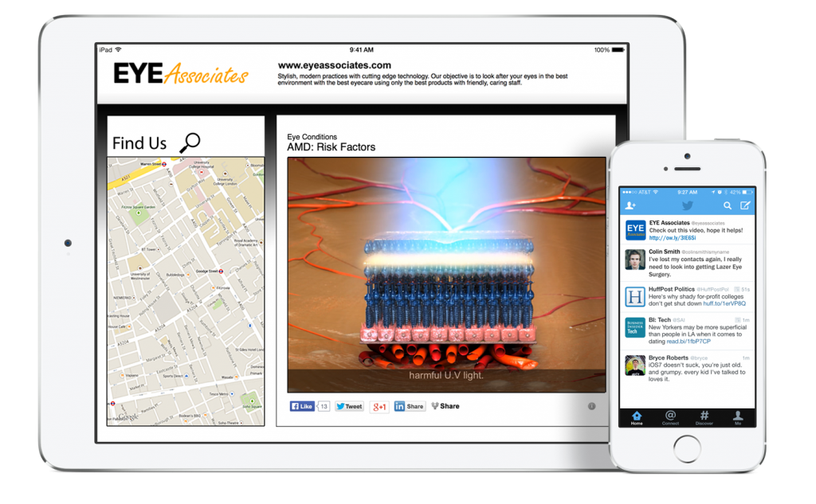This screenshot has height=504, width=816.
Task: Tap the Business Insider Tech avatar
Action: pos(635,328)
